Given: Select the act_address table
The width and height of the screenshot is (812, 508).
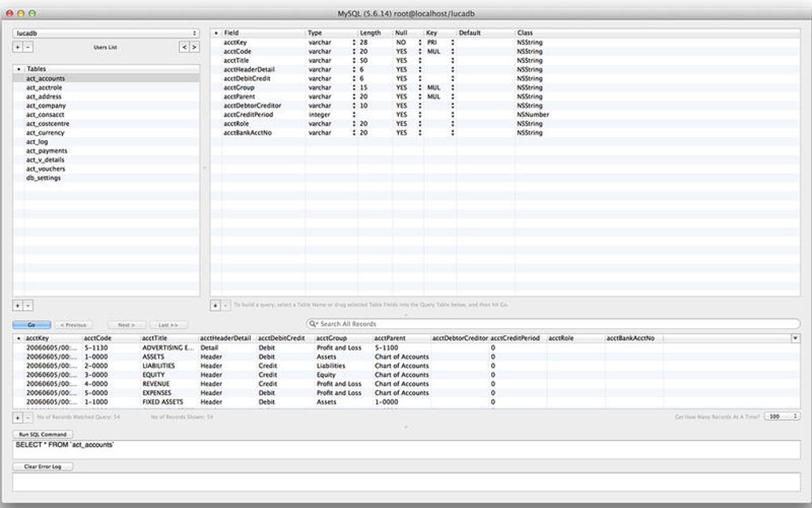Looking at the screenshot, I should pos(106,96).
